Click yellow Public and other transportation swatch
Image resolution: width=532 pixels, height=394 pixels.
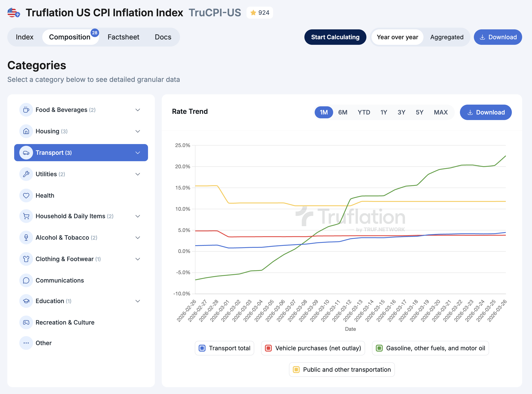pyautogui.click(x=296, y=370)
